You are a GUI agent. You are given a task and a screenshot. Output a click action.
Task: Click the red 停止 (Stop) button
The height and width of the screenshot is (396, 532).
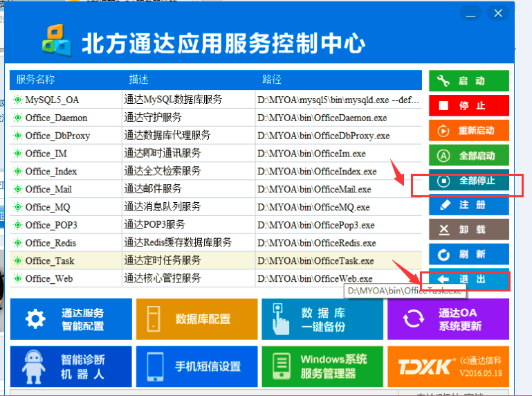pos(469,106)
